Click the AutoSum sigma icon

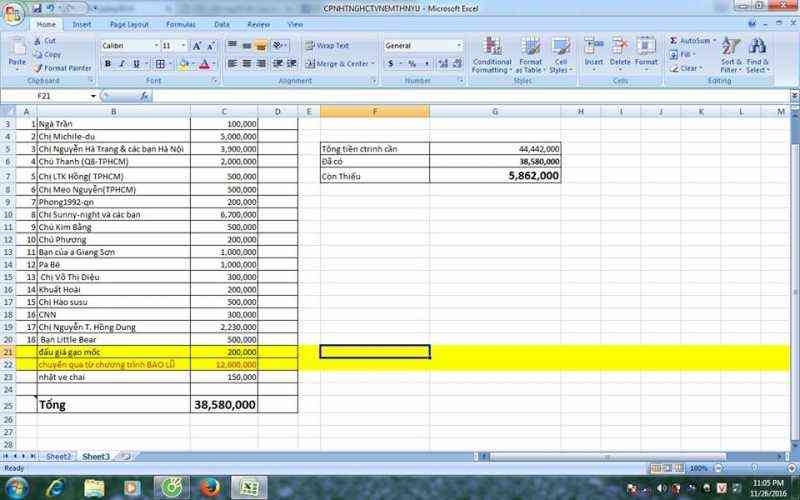pyautogui.click(x=674, y=41)
